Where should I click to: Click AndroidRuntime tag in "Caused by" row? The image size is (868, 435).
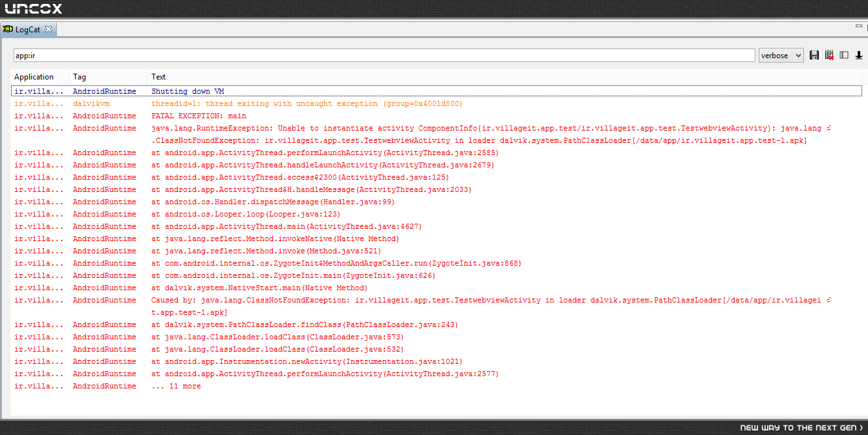(x=104, y=300)
